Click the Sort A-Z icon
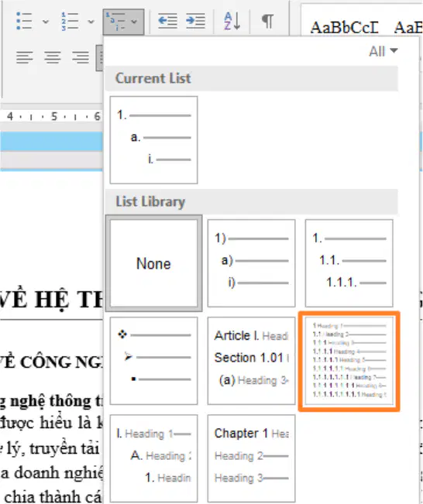The width and height of the screenshot is (423, 504). [x=232, y=21]
